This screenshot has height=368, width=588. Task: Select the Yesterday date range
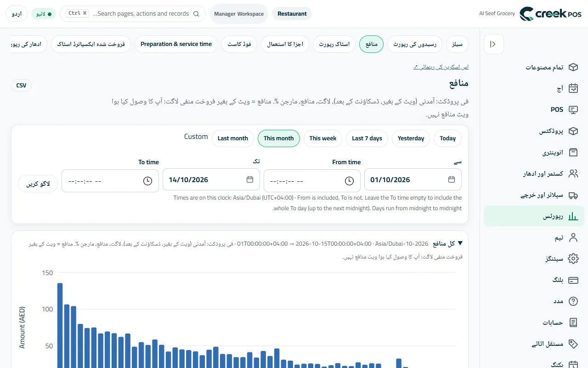click(411, 138)
